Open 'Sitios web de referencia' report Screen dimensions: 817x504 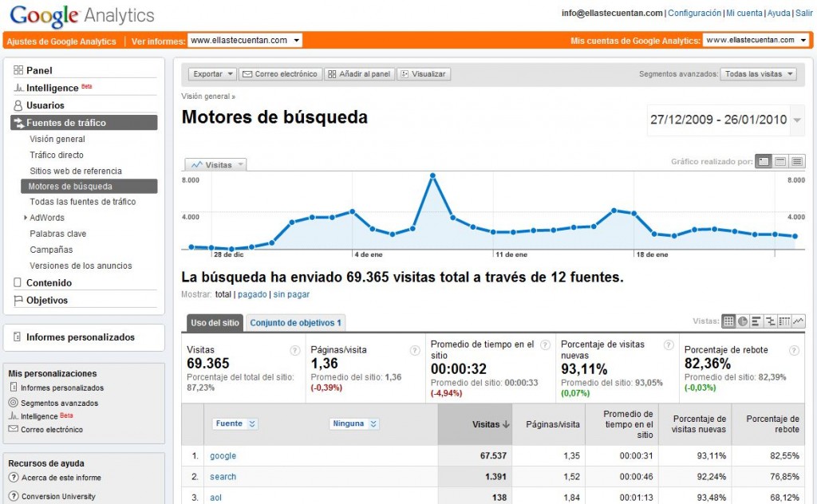76,171
